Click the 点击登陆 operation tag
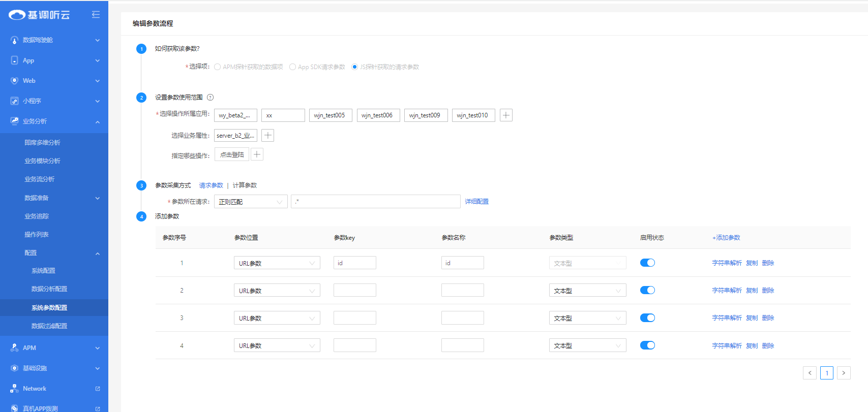The height and width of the screenshot is (412, 868). [232, 154]
